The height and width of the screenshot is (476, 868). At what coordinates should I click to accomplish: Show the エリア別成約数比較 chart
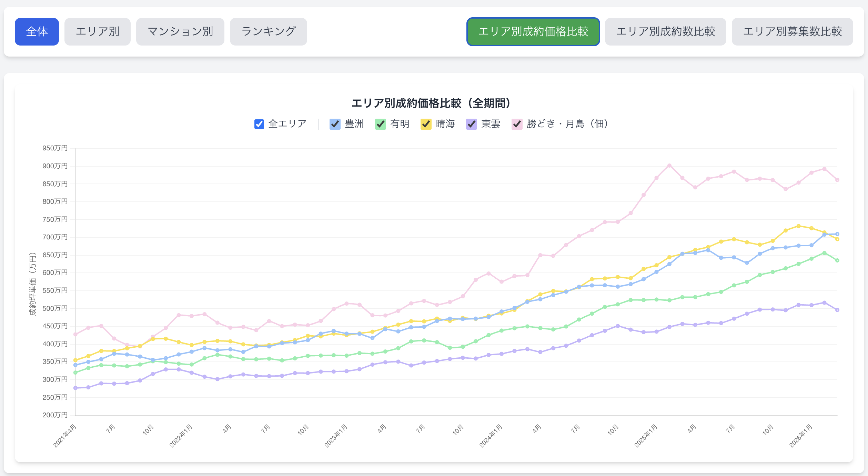tap(665, 32)
